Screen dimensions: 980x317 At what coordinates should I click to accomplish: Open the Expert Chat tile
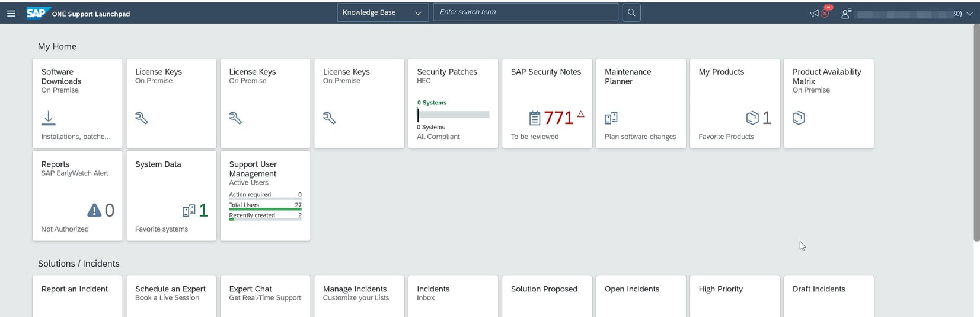pyautogui.click(x=265, y=296)
